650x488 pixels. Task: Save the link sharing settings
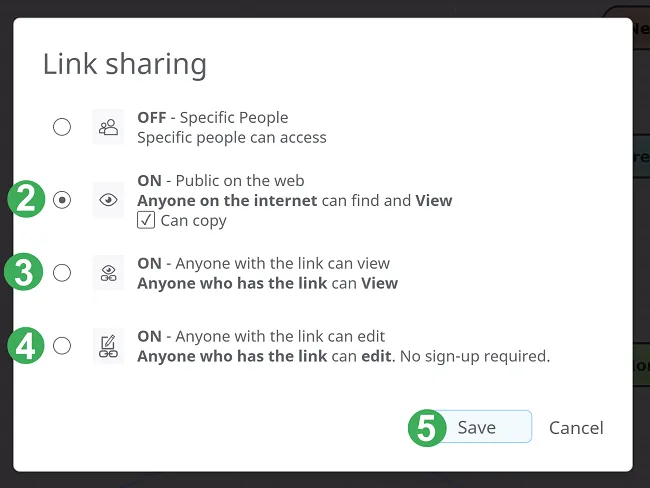tap(483, 427)
